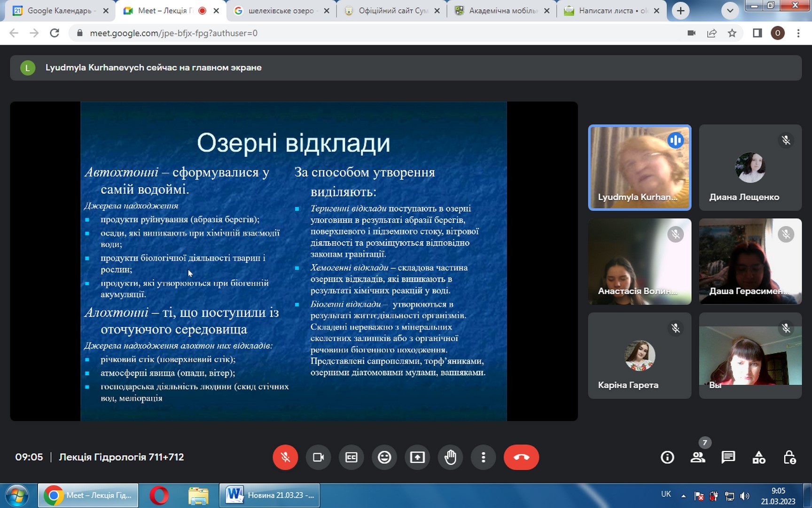The height and width of the screenshot is (508, 812).
Task: Toggle the camera off
Action: [318, 457]
